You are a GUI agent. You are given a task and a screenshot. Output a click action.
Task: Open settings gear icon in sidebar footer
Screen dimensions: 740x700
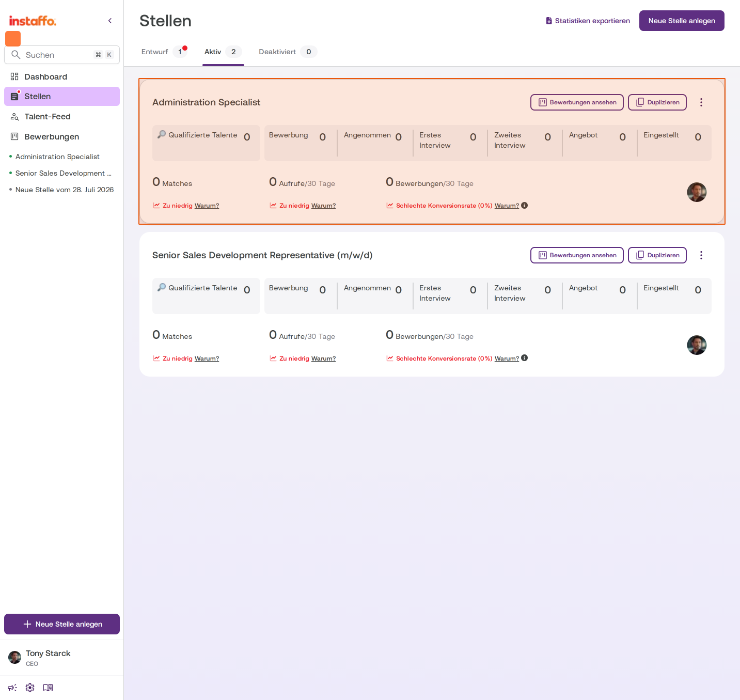click(30, 688)
